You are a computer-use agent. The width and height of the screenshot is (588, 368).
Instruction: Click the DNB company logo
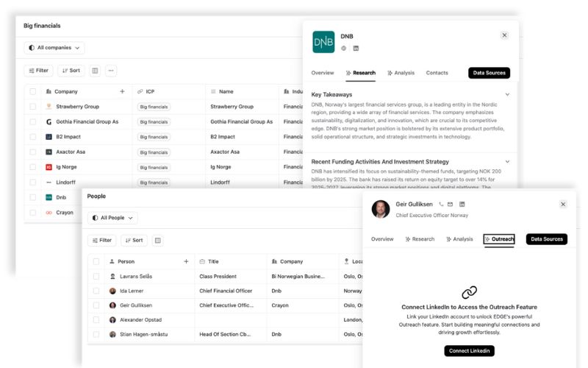click(x=323, y=42)
